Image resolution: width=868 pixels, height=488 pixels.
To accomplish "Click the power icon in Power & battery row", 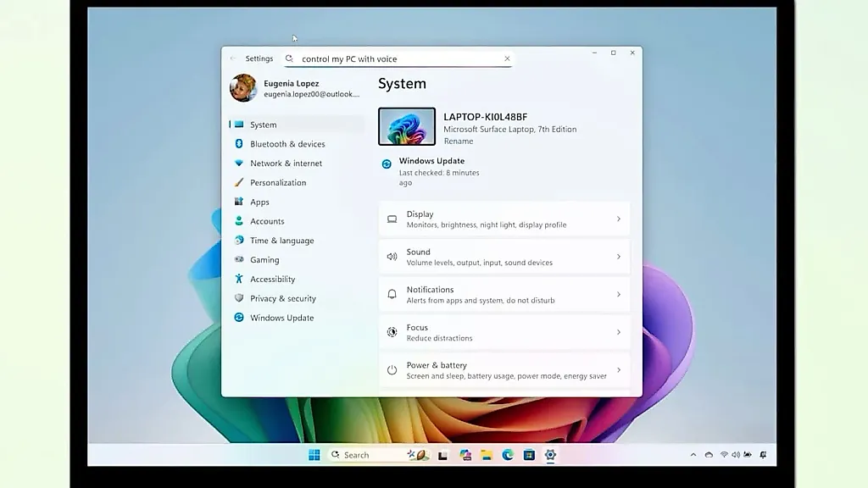I will click(392, 370).
